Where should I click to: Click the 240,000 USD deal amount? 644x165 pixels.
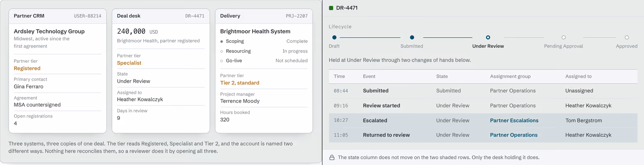137,31
